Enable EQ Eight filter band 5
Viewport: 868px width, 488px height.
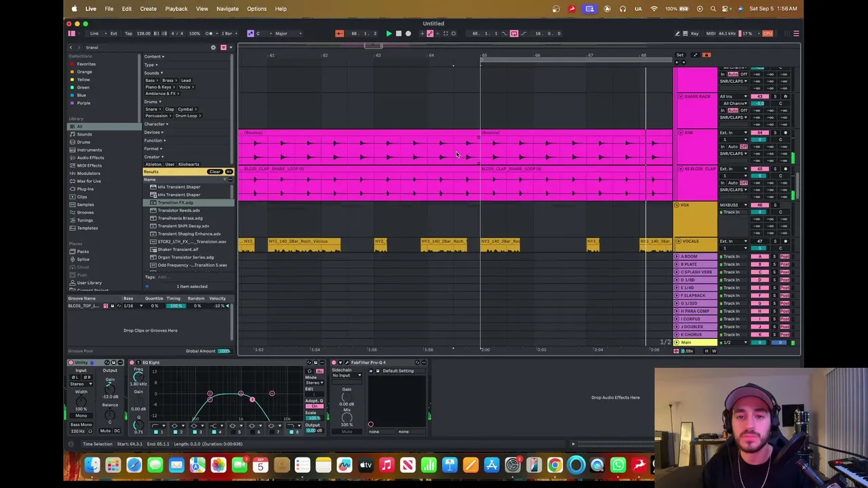click(x=233, y=432)
